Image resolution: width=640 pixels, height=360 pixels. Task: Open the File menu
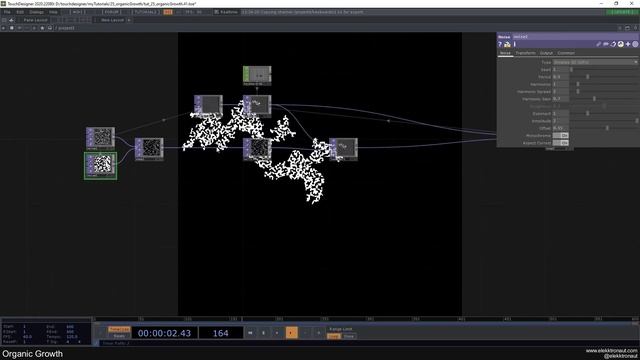click(7, 12)
